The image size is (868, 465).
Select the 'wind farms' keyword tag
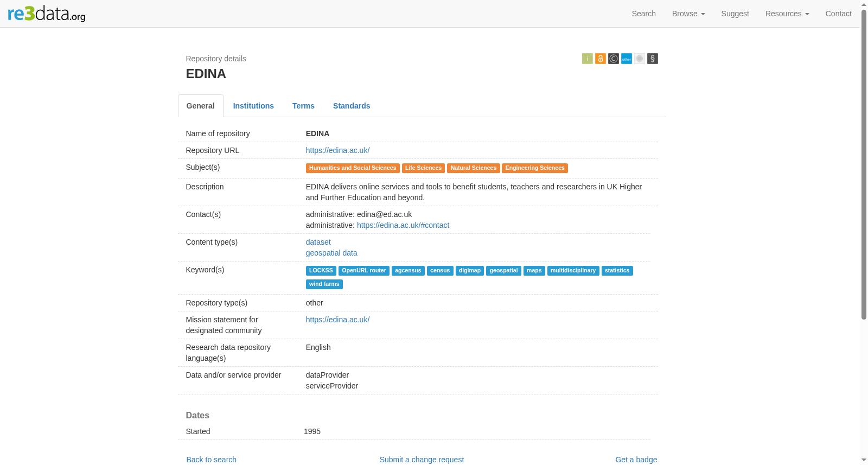324,284
